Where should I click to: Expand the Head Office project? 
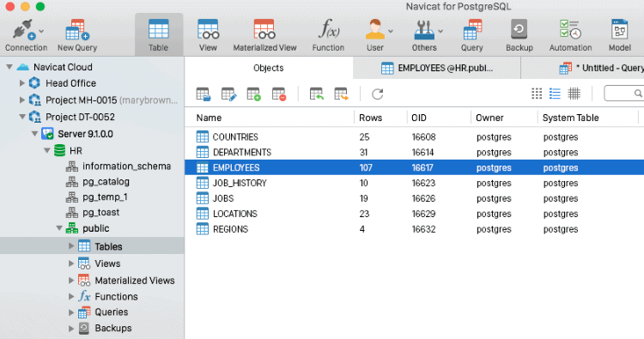tap(22, 83)
